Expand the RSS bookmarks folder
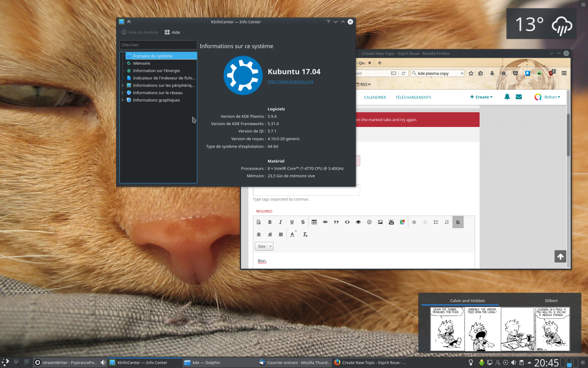 point(363,84)
